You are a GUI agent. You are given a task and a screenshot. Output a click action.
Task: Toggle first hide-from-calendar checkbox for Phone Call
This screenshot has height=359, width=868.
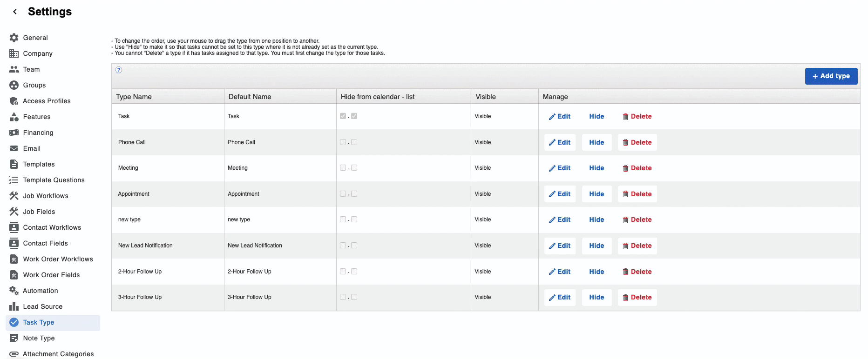pos(343,142)
